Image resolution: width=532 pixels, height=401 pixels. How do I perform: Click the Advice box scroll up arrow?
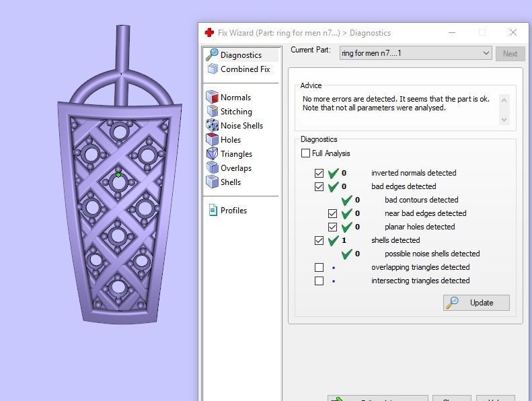504,100
